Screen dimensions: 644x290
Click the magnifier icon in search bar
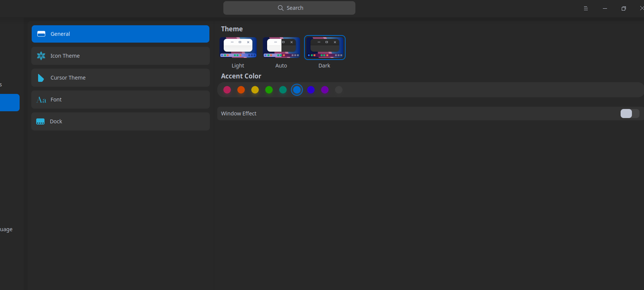[x=281, y=8]
